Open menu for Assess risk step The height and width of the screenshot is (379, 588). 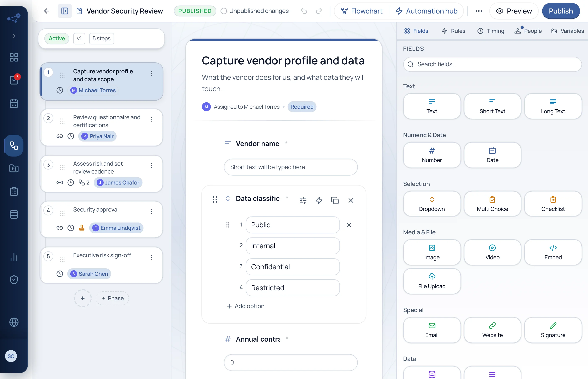tap(152, 165)
